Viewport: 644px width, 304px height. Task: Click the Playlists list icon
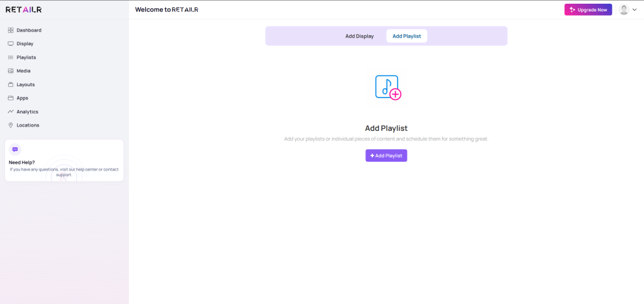pos(11,57)
